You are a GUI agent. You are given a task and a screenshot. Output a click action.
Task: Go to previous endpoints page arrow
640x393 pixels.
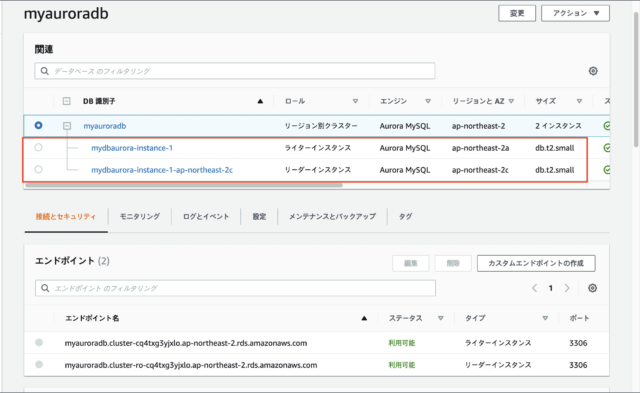tap(534, 288)
